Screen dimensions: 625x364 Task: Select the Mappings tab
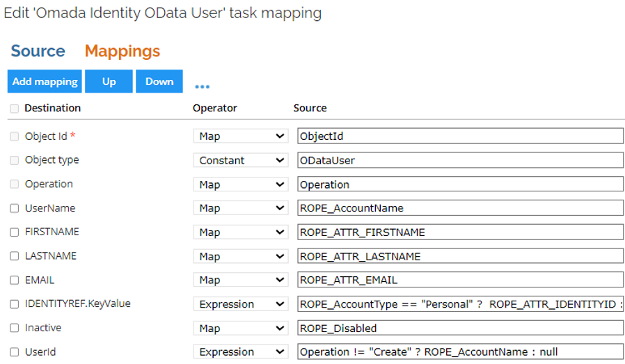(x=122, y=52)
